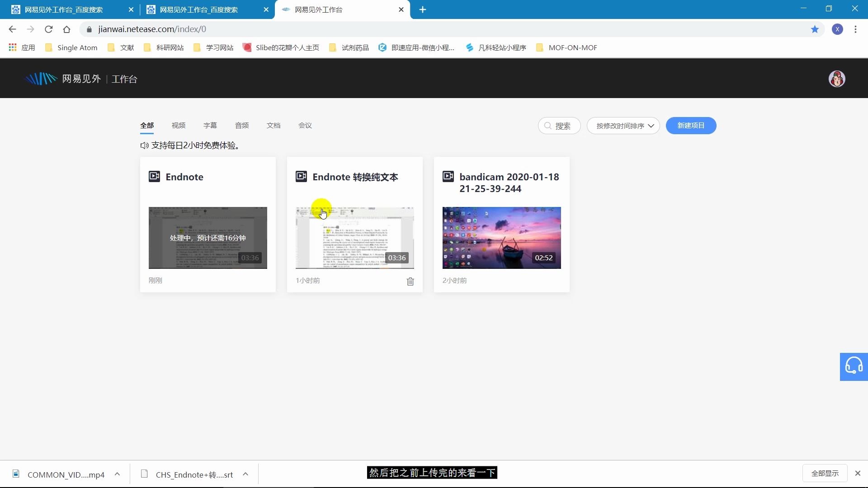This screenshot has height=488, width=868.
Task: Go to the browser home page
Action: tap(66, 29)
